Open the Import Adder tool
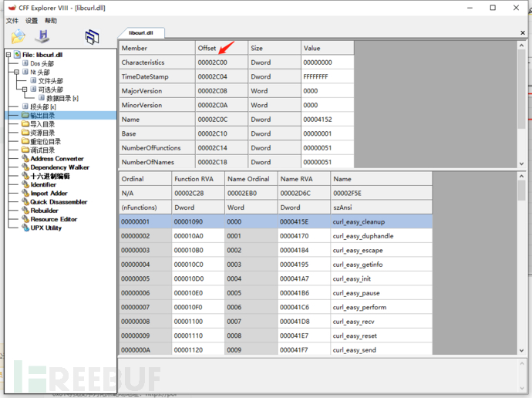Screen dimensions: 532x398 pyautogui.click(x=49, y=194)
